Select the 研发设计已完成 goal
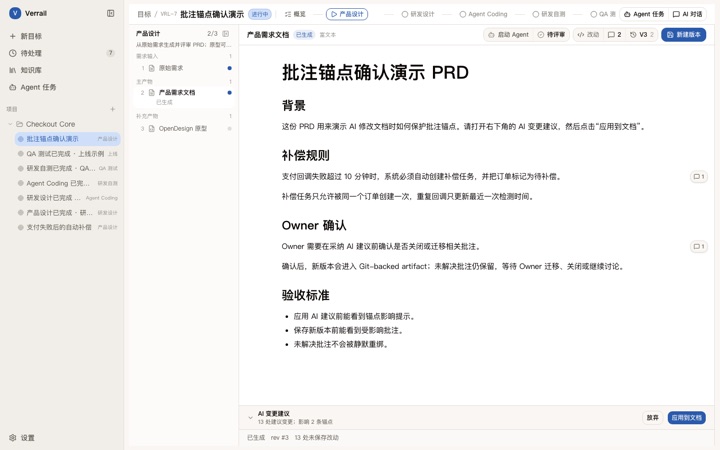 coord(68,197)
